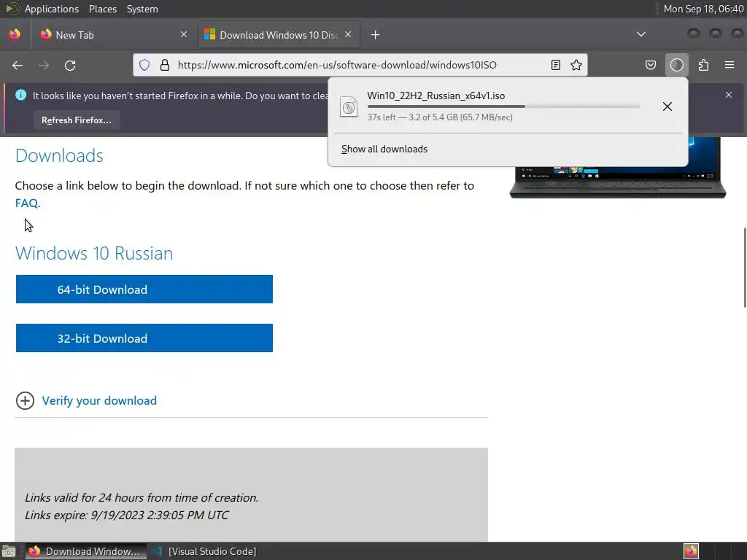Click the Downloads heading
747x560 pixels.
click(59, 156)
